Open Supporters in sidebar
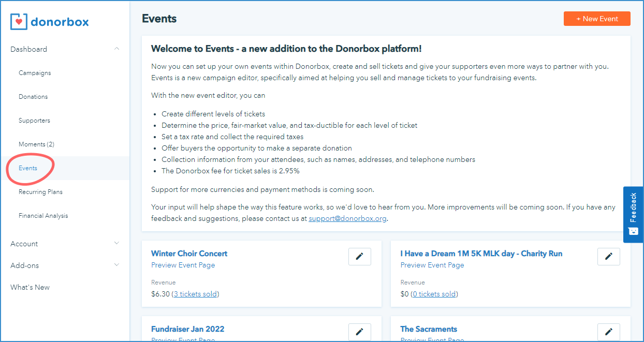Screen dimensions: 644x342 [x=34, y=121]
